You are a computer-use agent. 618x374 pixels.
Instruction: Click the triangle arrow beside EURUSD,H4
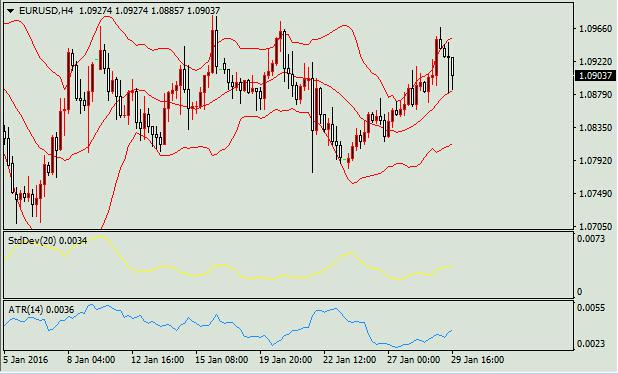pyautogui.click(x=11, y=11)
